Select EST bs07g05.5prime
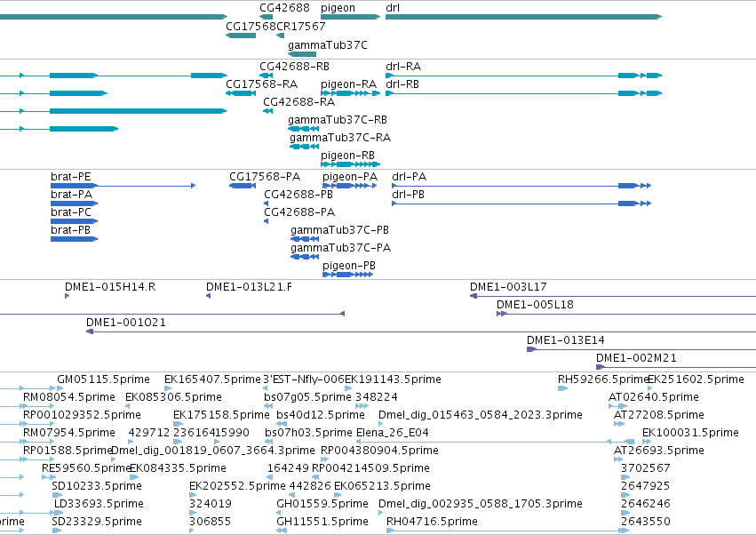The width and height of the screenshot is (756, 535). [307, 397]
